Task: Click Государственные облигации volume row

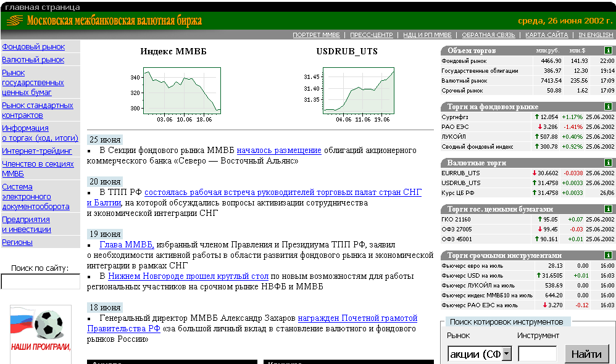Action: coord(528,71)
